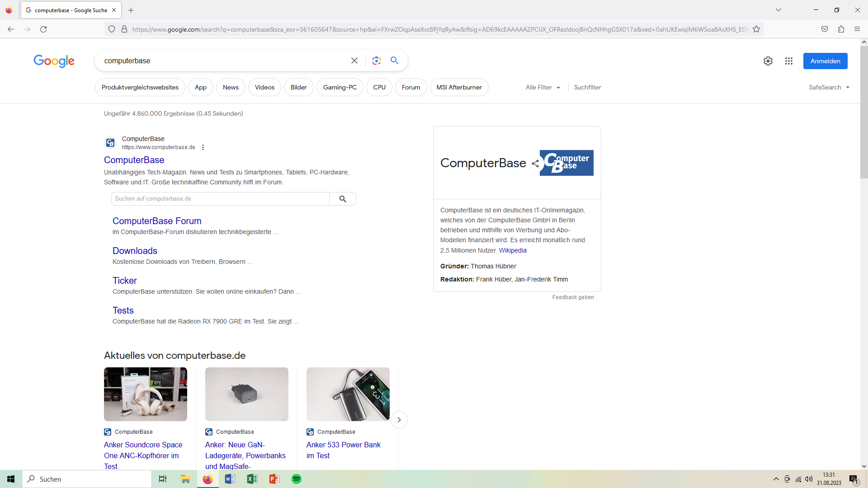Open the Google apps grid icon
This screenshot has height=488, width=868.
(789, 61)
